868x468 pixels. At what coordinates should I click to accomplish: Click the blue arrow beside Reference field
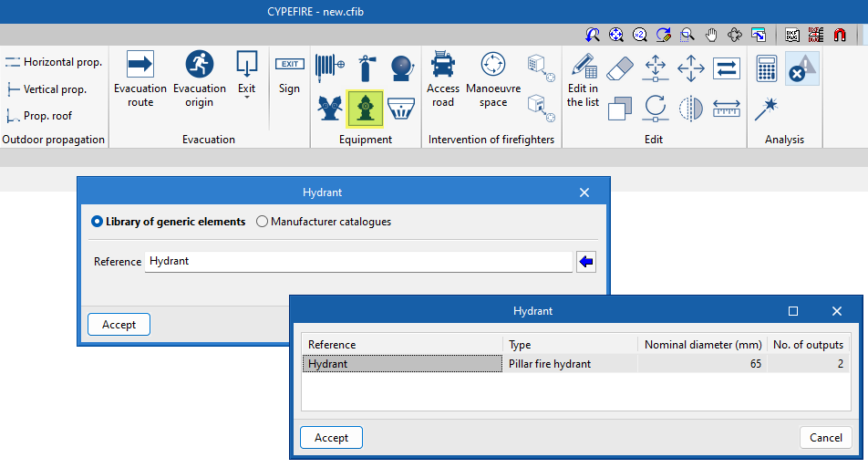[586, 262]
